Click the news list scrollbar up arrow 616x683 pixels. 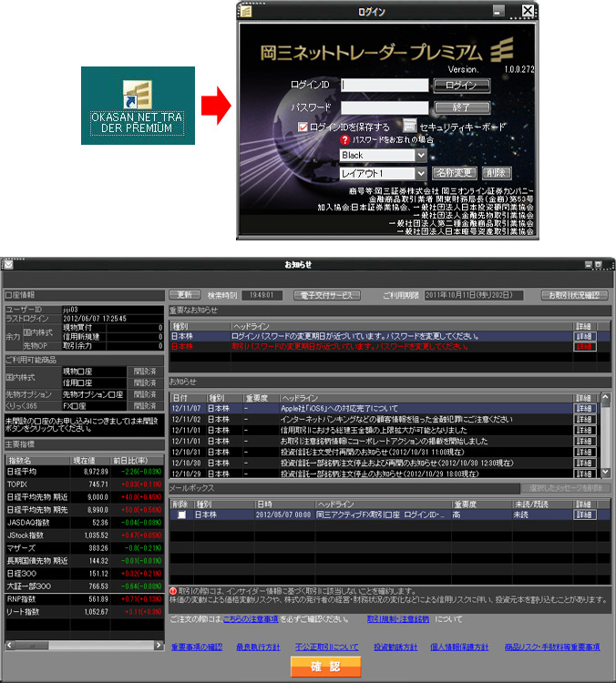(606, 397)
